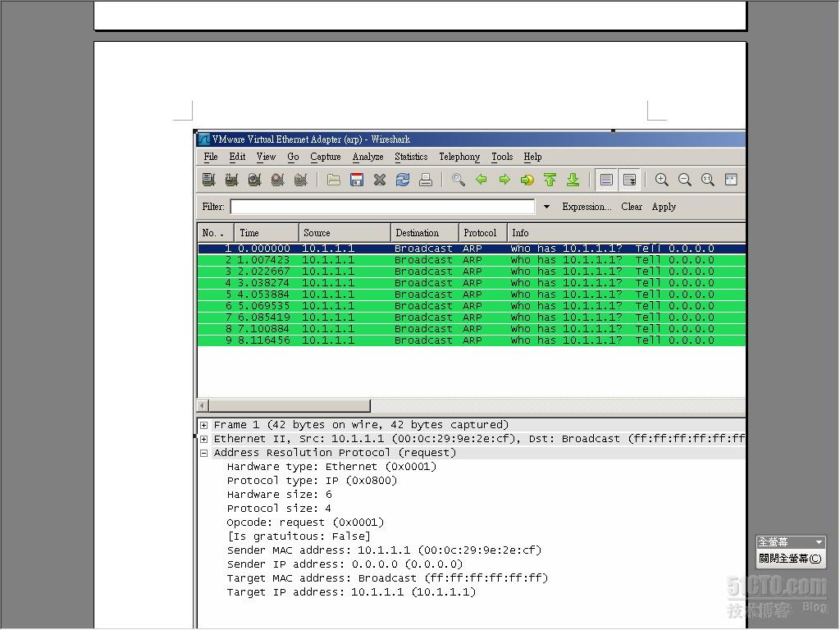Image resolution: width=840 pixels, height=630 pixels.
Task: Go back in packet history arrow
Action: tap(481, 180)
